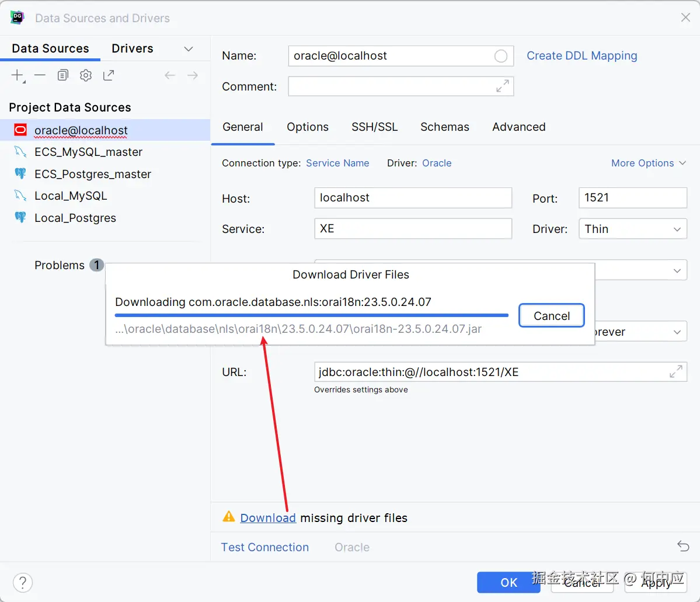Click the Help question mark button
The height and width of the screenshot is (602, 700).
pos(23,582)
